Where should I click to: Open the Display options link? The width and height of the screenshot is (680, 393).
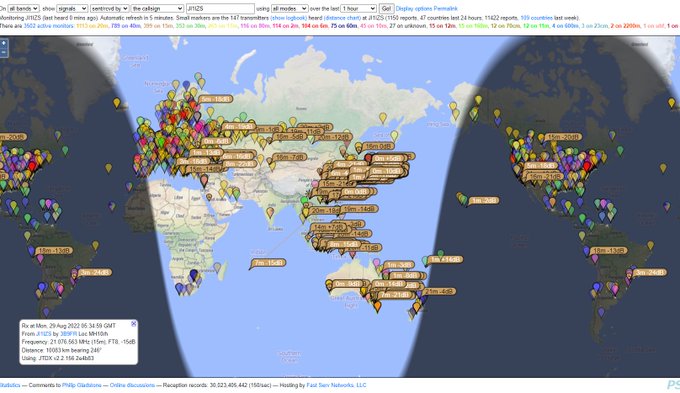(414, 8)
